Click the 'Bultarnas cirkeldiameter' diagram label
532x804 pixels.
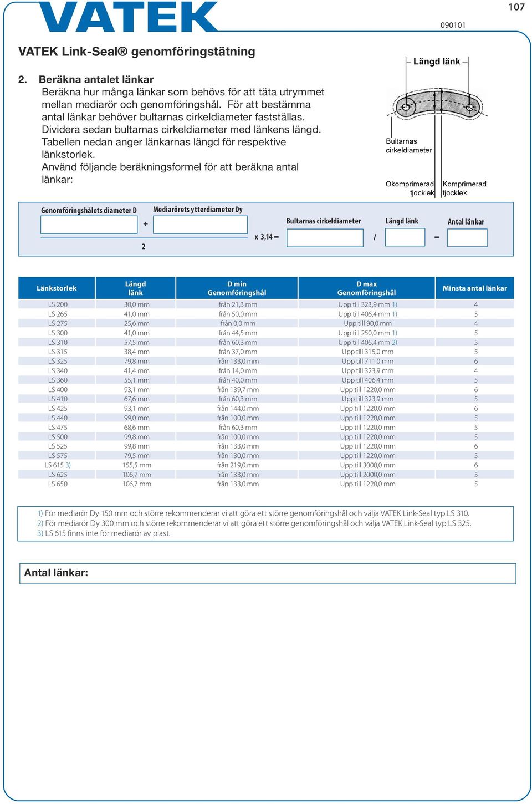pyautogui.click(x=409, y=146)
